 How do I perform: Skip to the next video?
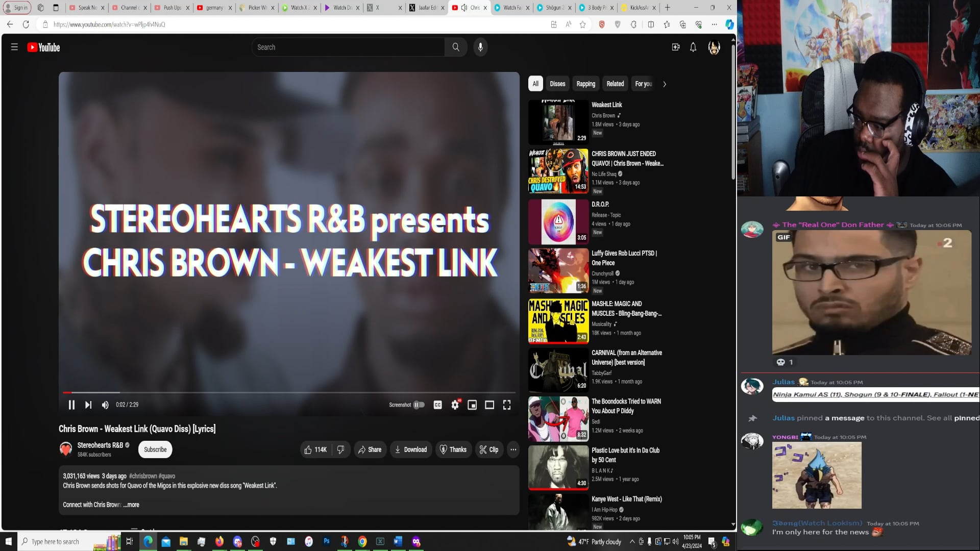(88, 405)
